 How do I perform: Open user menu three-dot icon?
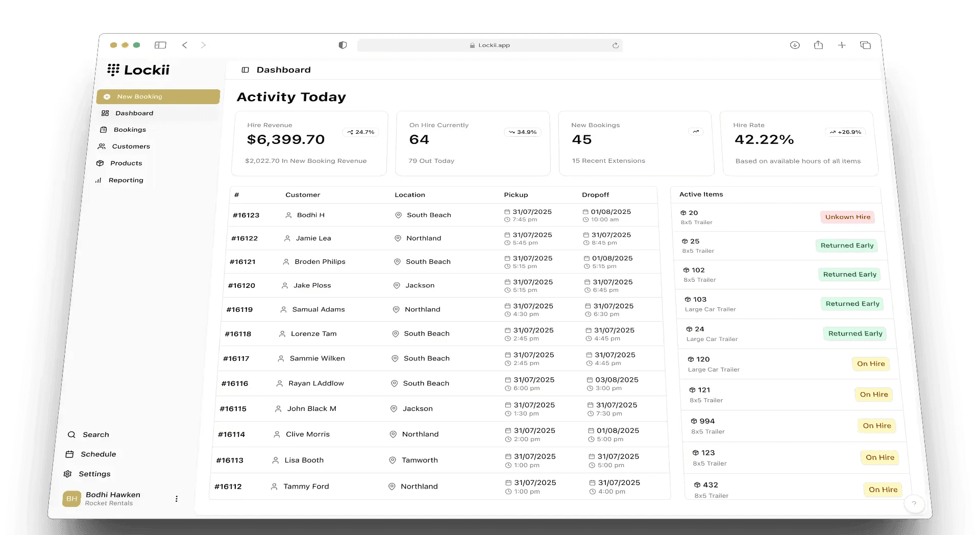pyautogui.click(x=177, y=499)
